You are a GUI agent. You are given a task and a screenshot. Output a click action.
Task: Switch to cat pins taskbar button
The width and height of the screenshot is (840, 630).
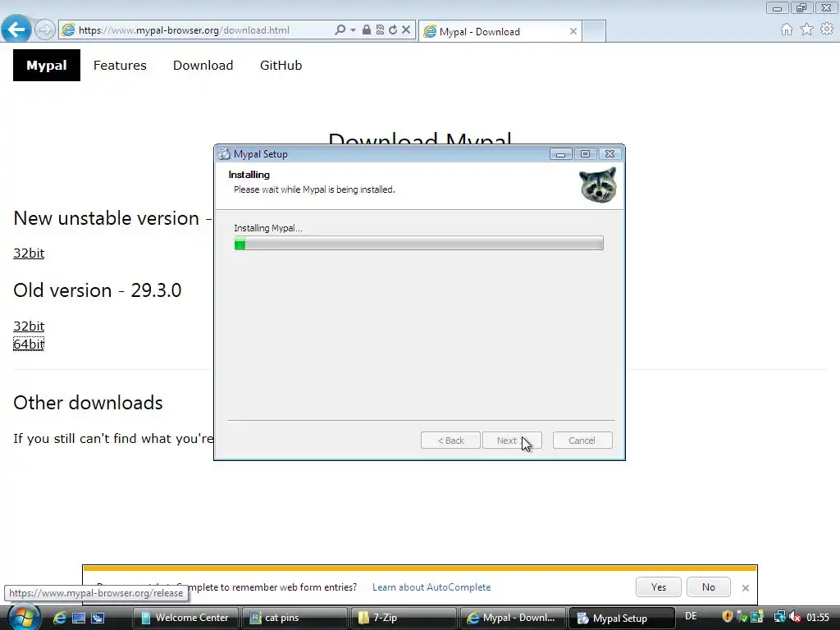pyautogui.click(x=294, y=618)
